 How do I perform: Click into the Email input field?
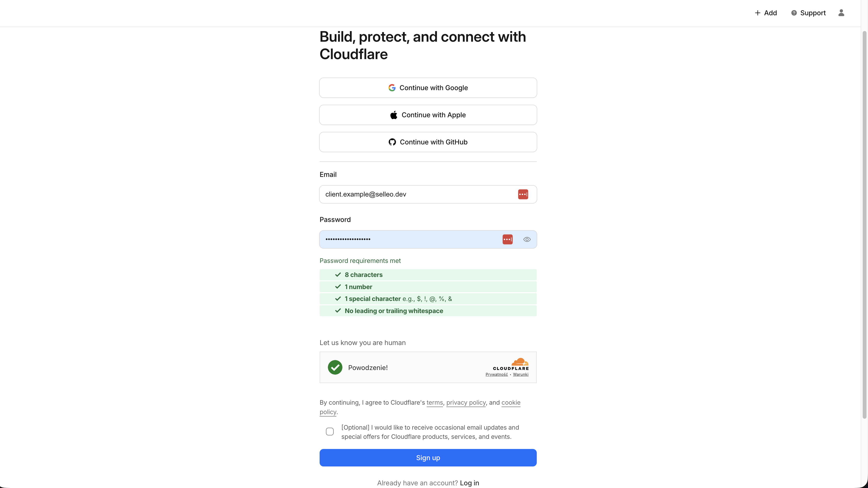coord(418,195)
